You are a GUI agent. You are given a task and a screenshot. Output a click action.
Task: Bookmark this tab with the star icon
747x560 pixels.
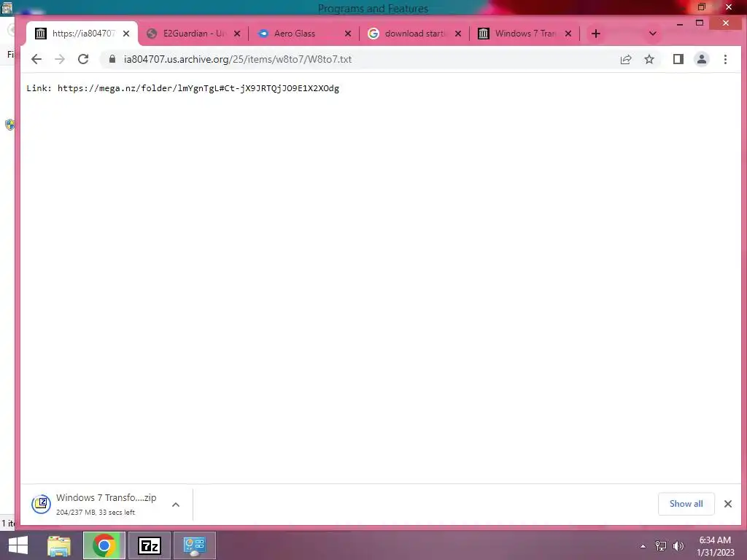pos(649,59)
